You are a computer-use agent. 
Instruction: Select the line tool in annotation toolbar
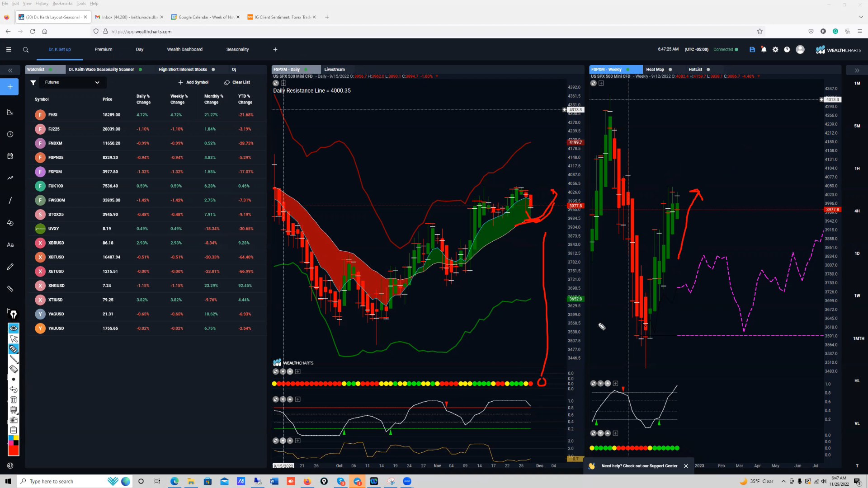14,359
